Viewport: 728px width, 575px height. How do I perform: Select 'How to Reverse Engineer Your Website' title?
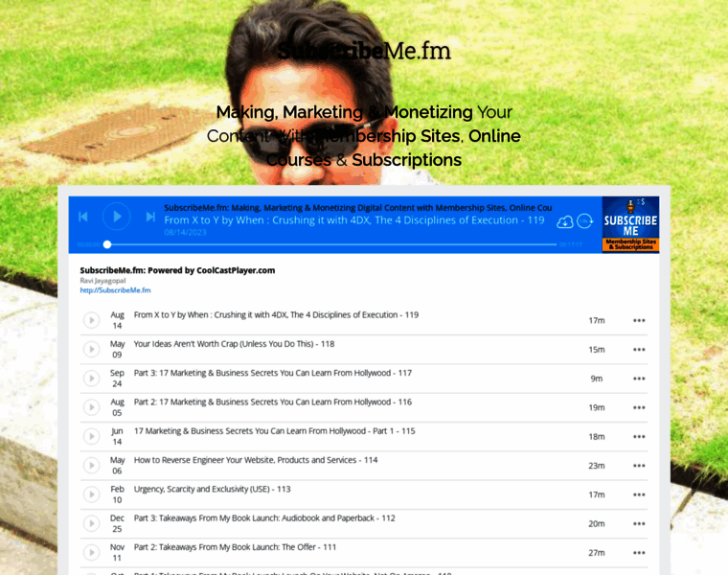click(256, 460)
